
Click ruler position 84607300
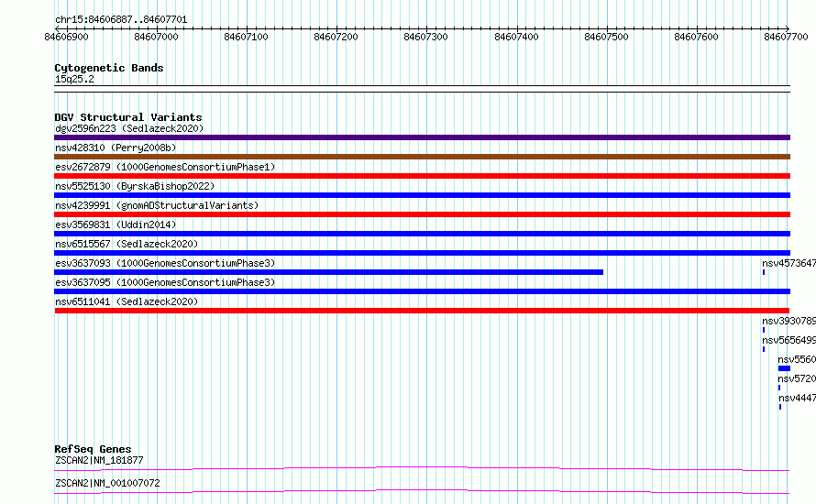(x=425, y=37)
